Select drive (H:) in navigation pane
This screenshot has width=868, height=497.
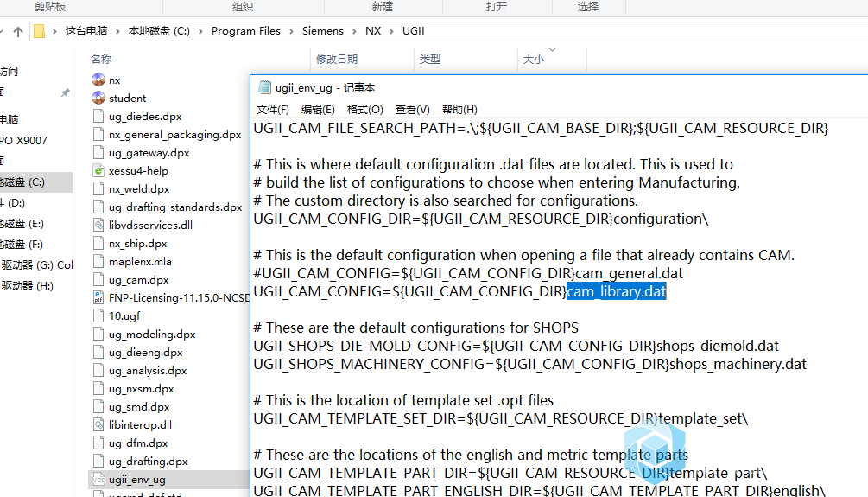tap(28, 286)
